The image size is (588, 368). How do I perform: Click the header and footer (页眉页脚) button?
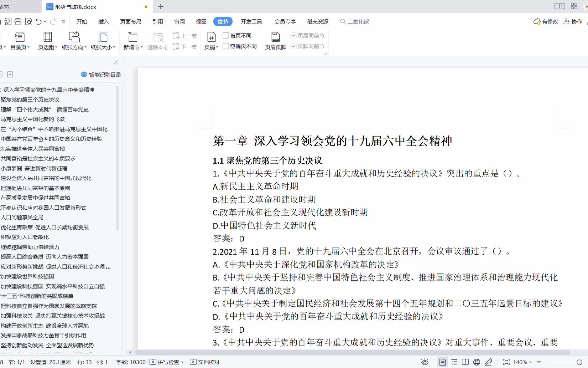pos(275,41)
